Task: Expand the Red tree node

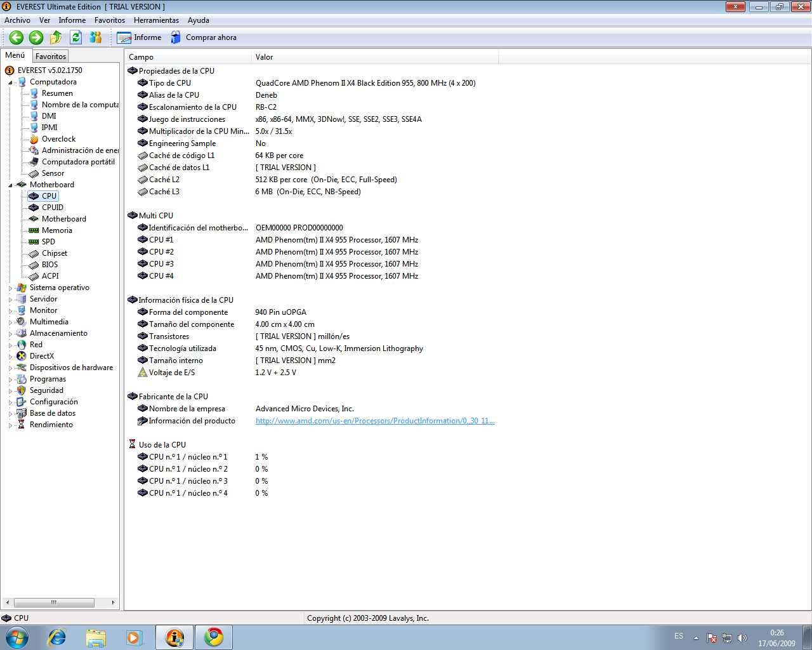Action: pos(10,345)
